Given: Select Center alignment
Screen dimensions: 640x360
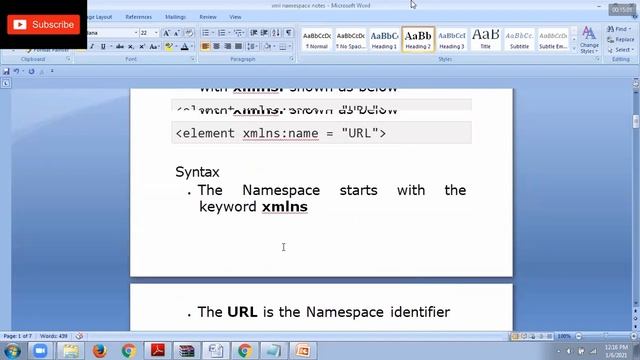Looking at the screenshot, I should click(x=216, y=47).
